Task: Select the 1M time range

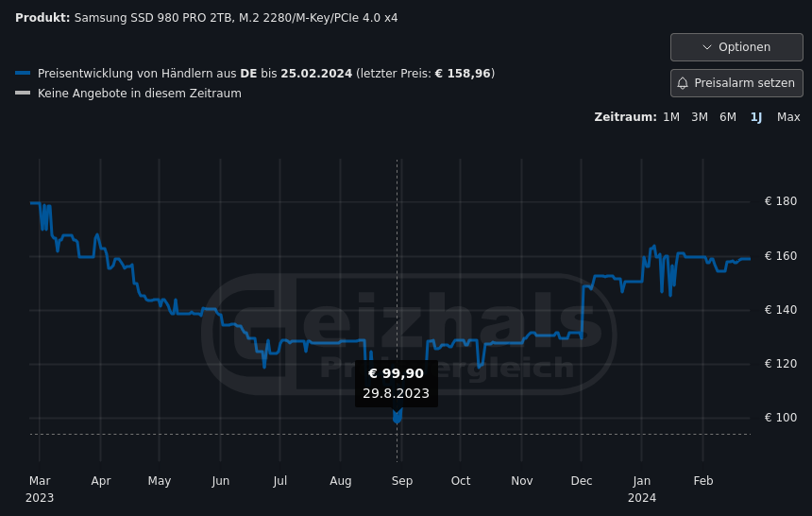Action: (671, 117)
